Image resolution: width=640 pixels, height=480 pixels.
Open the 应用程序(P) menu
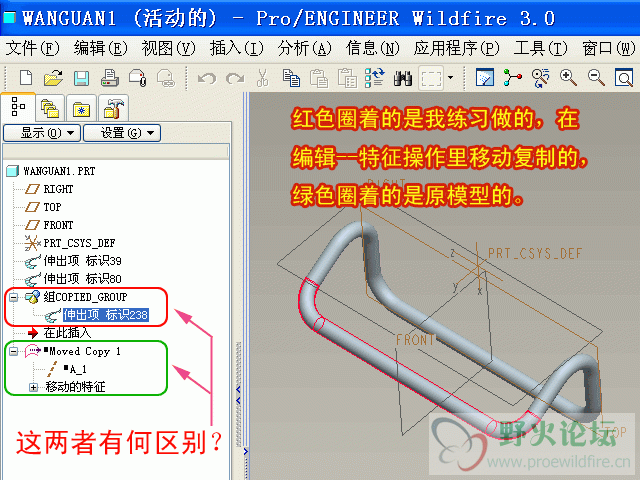(x=456, y=49)
